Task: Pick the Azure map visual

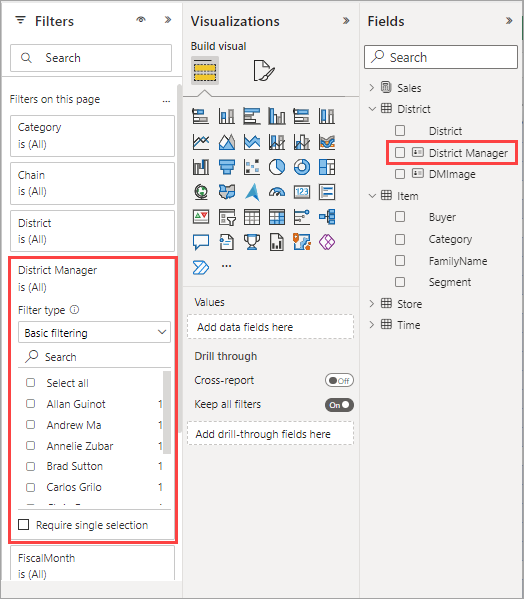Action: point(252,192)
